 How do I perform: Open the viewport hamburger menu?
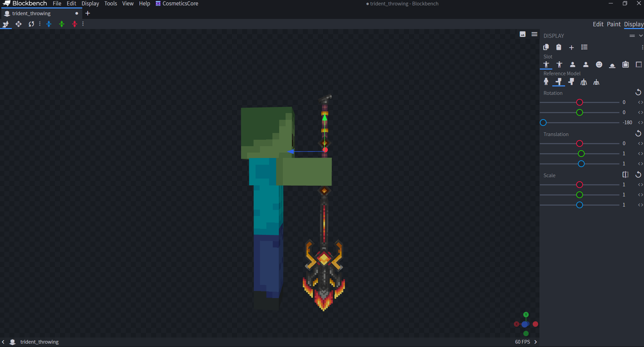click(x=534, y=34)
